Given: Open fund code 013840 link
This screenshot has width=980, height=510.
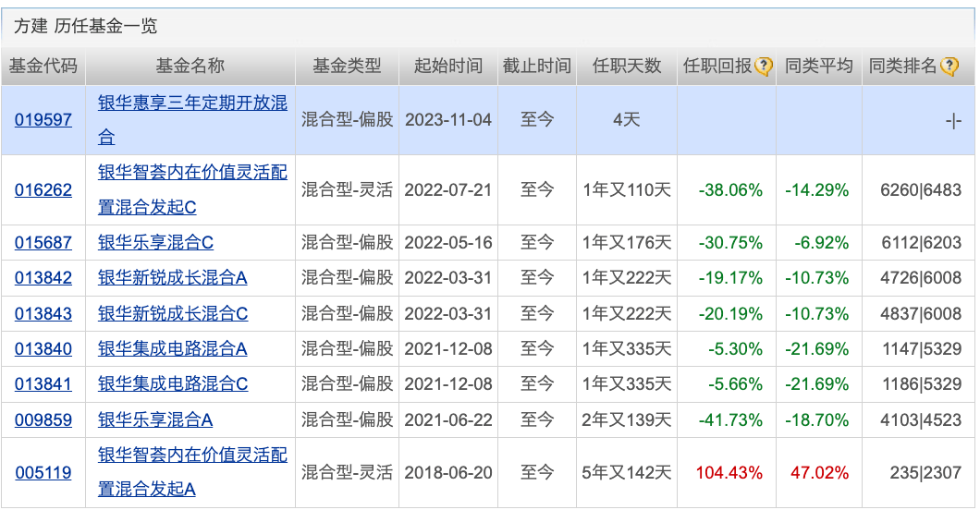Looking at the screenshot, I should [43, 348].
